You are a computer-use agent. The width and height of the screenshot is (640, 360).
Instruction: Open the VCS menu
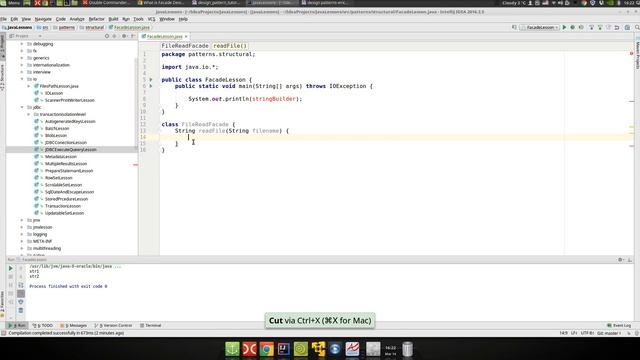click(x=151, y=19)
